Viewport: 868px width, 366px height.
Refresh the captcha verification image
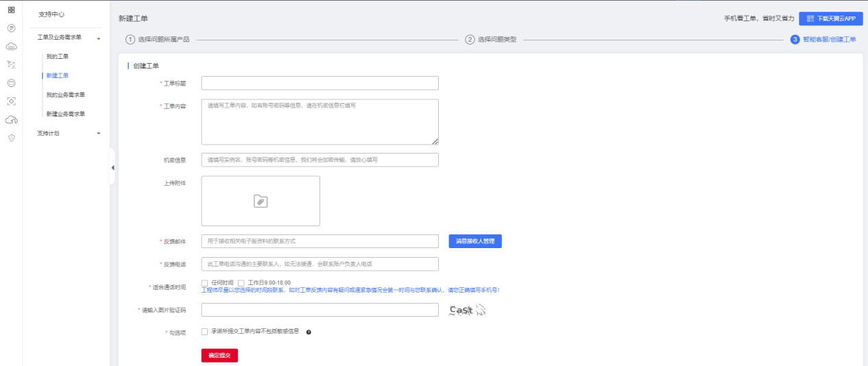(467, 310)
